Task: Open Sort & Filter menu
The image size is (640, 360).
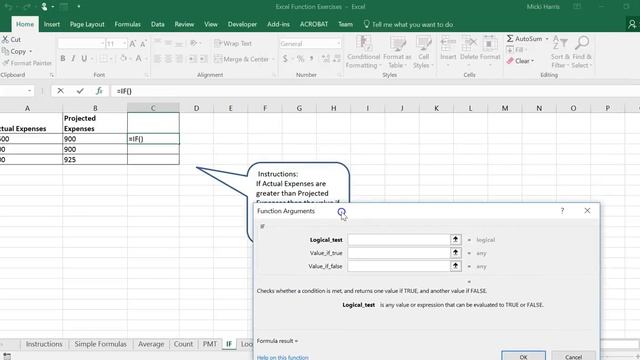Action: click(x=559, y=52)
